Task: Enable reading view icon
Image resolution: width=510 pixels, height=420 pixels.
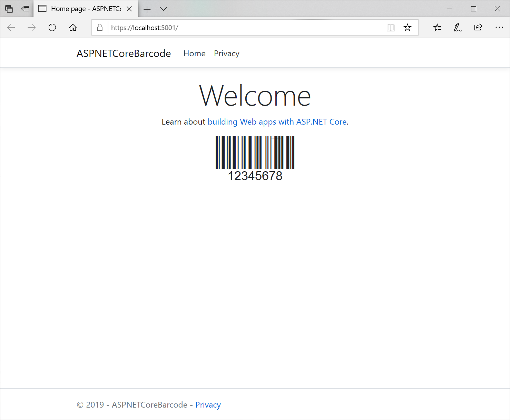Action: [x=391, y=28]
